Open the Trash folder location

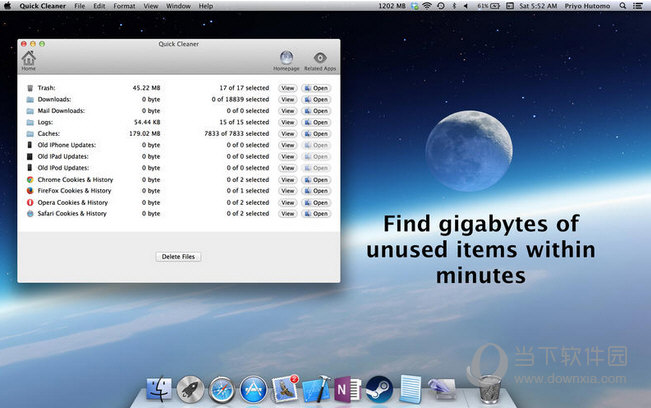(316, 88)
